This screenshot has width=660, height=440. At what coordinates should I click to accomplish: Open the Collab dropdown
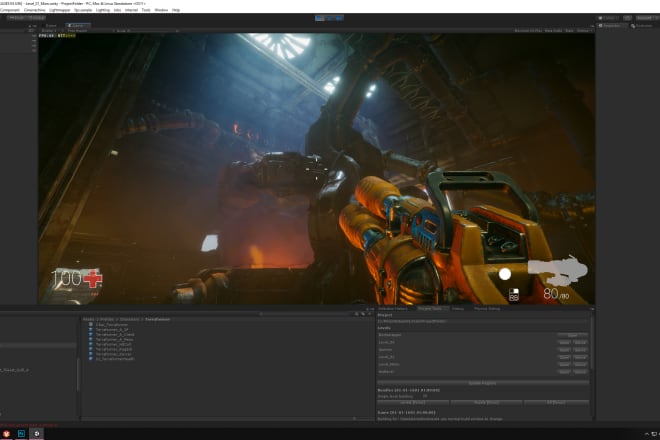608,18
